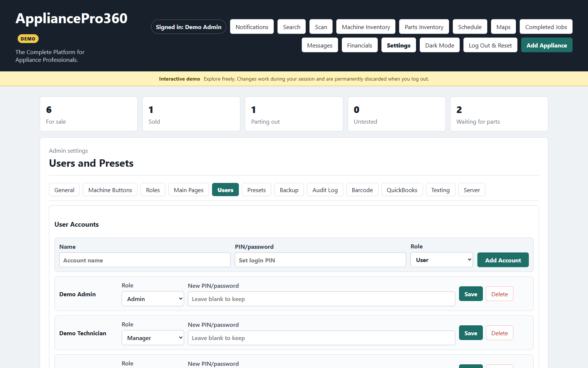Switch to the Audit Log tab

click(x=325, y=190)
